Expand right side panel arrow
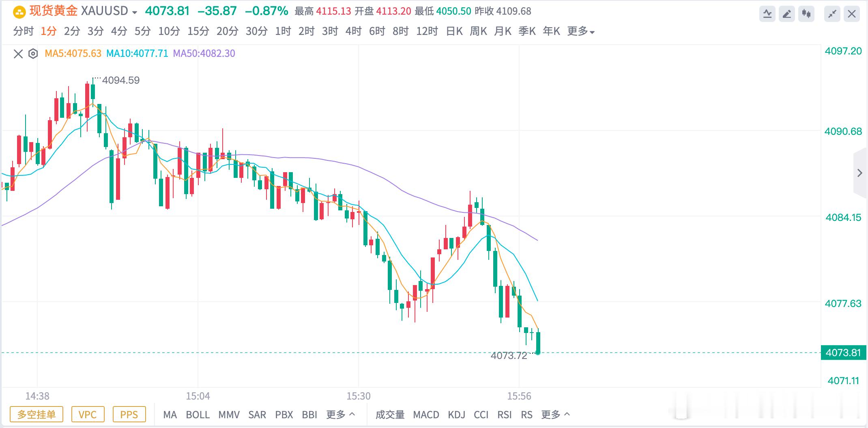868x428 pixels. pyautogui.click(x=860, y=173)
